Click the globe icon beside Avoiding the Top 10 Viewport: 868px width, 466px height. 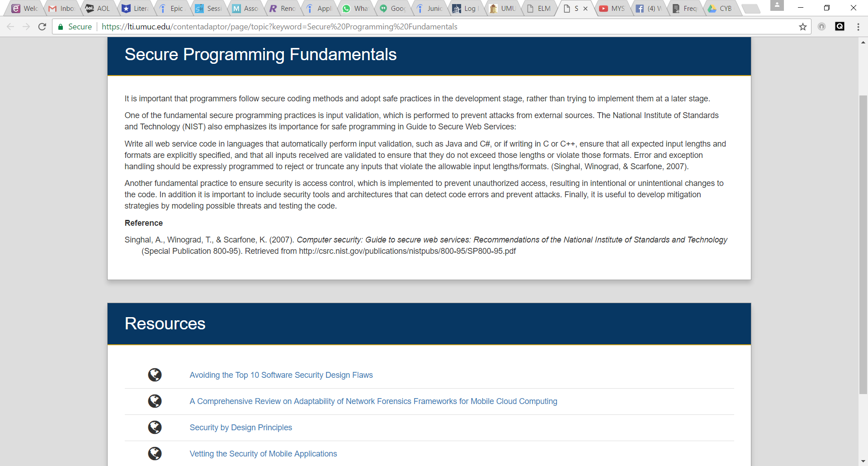(x=155, y=375)
